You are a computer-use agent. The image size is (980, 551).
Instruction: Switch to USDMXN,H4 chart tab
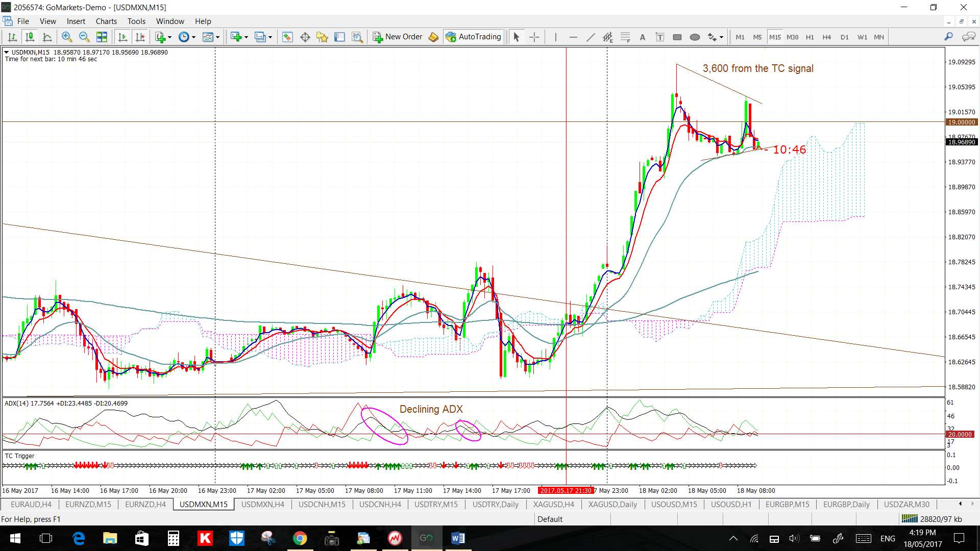pyautogui.click(x=263, y=504)
